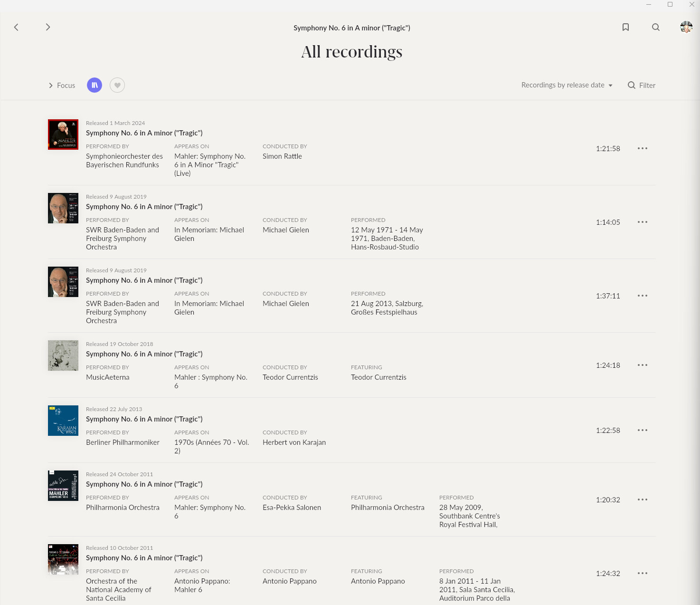
Task: Maximize the application window
Action: [x=670, y=5]
